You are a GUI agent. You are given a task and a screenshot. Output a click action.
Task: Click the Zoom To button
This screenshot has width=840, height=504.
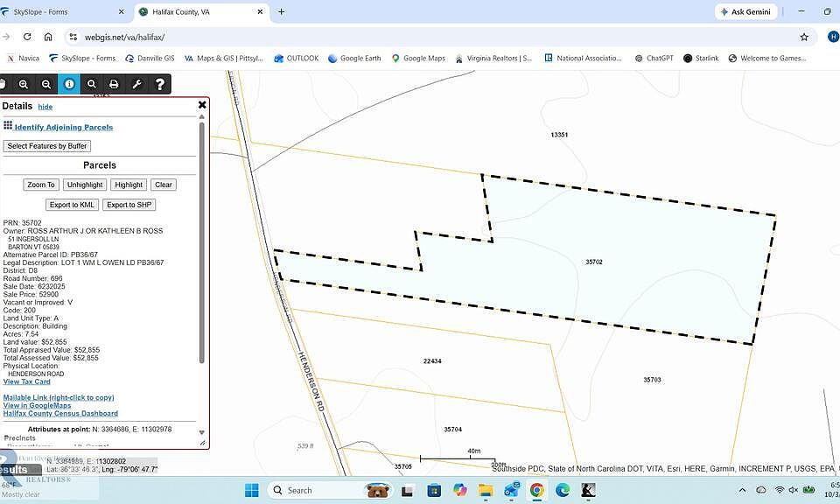coord(41,185)
